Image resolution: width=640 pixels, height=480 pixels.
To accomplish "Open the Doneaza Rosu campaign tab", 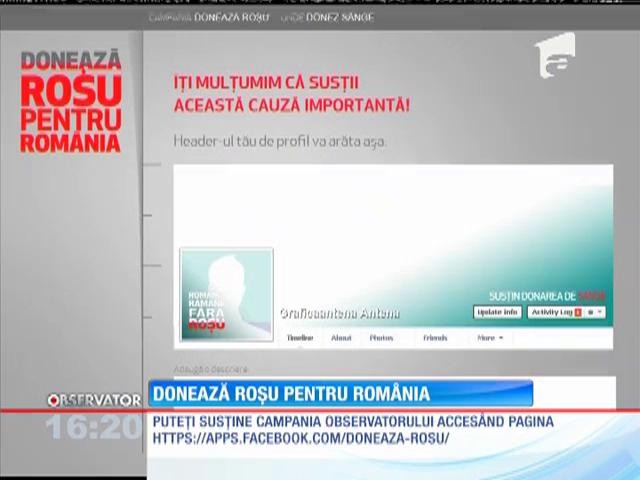I will coord(209,18).
